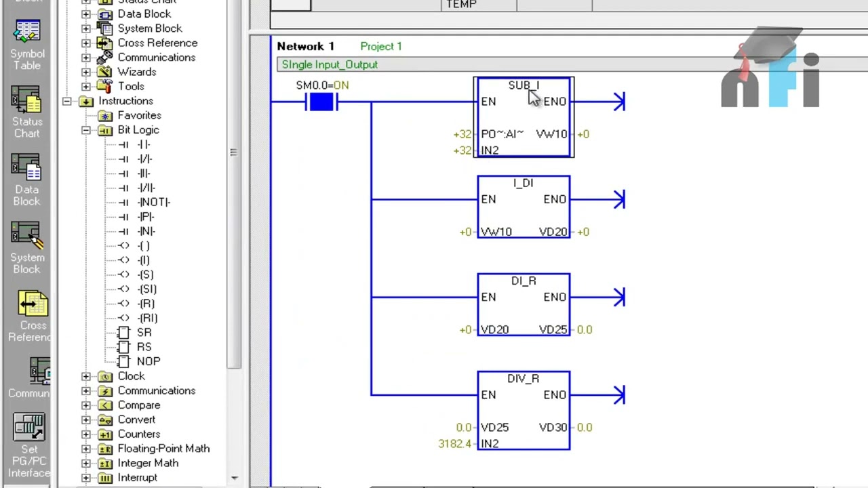This screenshot has width=868, height=488.
Task: Expand the Integer Math folder
Action: point(86,463)
